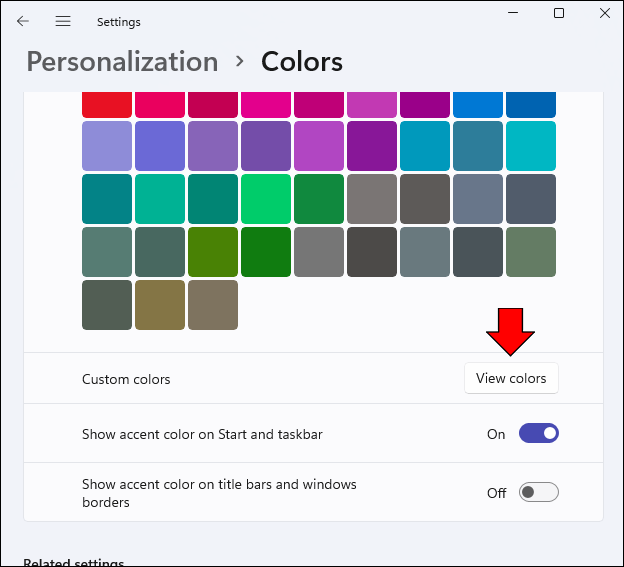Image resolution: width=624 pixels, height=567 pixels.
Task: Select the dark forest green swatch
Action: (x=266, y=251)
